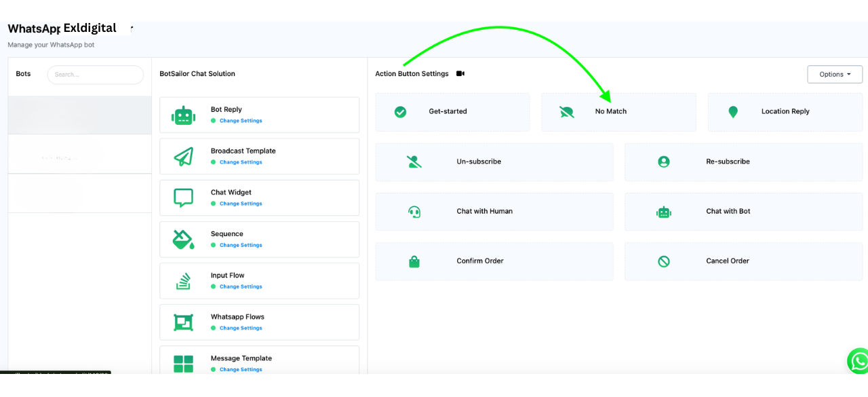
Task: Click the "Whatsapp Flows" title text
Action: (237, 316)
